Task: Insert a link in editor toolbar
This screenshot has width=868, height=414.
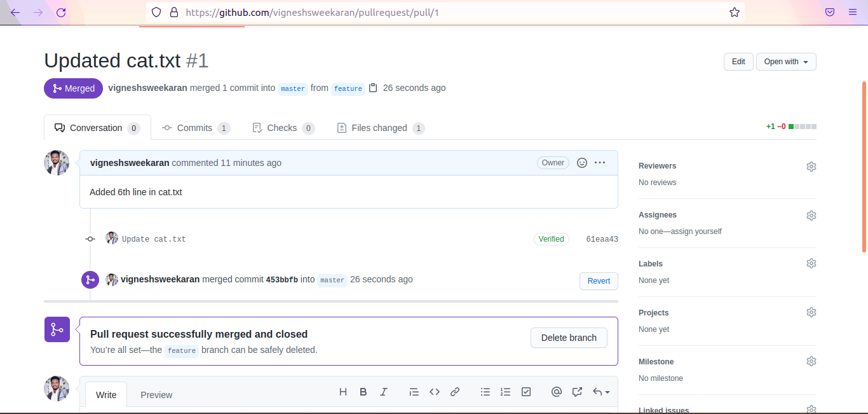Action: (455, 392)
